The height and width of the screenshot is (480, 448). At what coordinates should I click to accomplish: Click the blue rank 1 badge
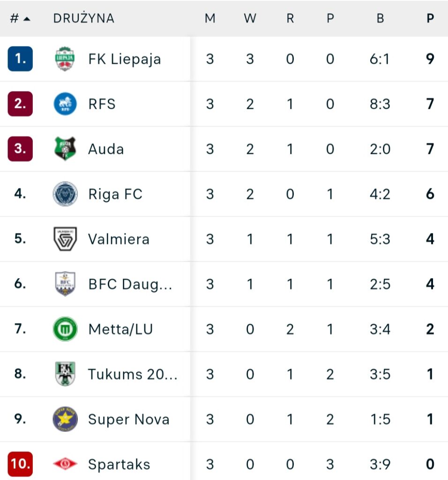tap(20, 59)
